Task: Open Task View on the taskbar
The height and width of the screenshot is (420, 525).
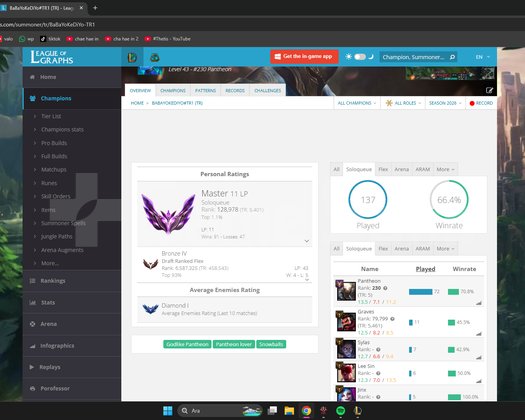Action: [x=272, y=411]
